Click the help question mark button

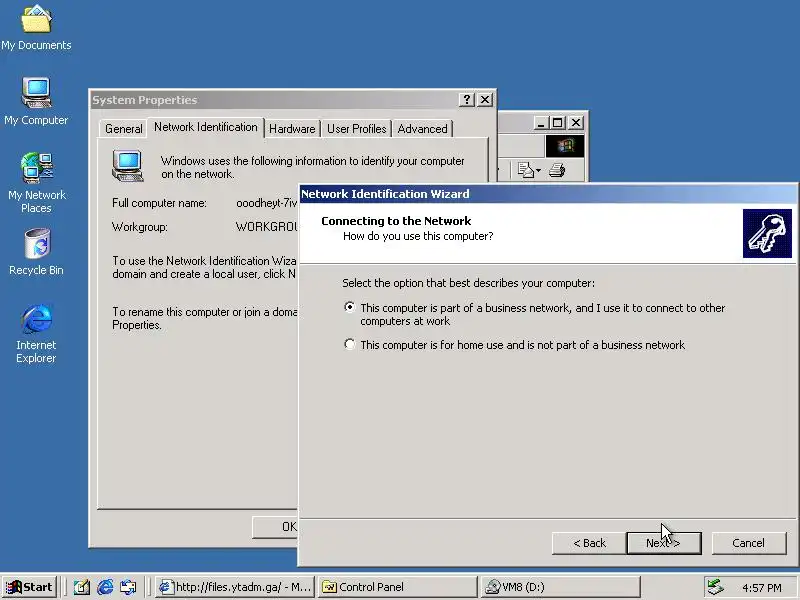(x=466, y=99)
